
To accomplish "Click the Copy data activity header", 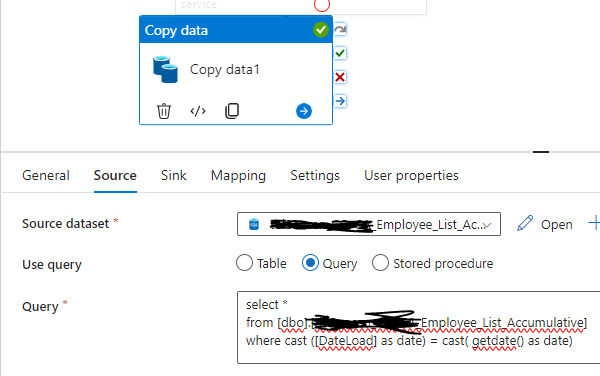I will click(236, 30).
